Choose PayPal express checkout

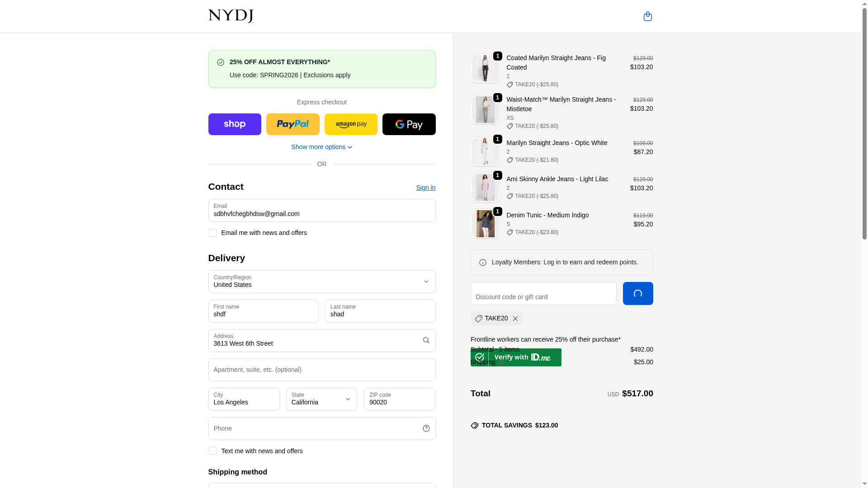(292, 124)
